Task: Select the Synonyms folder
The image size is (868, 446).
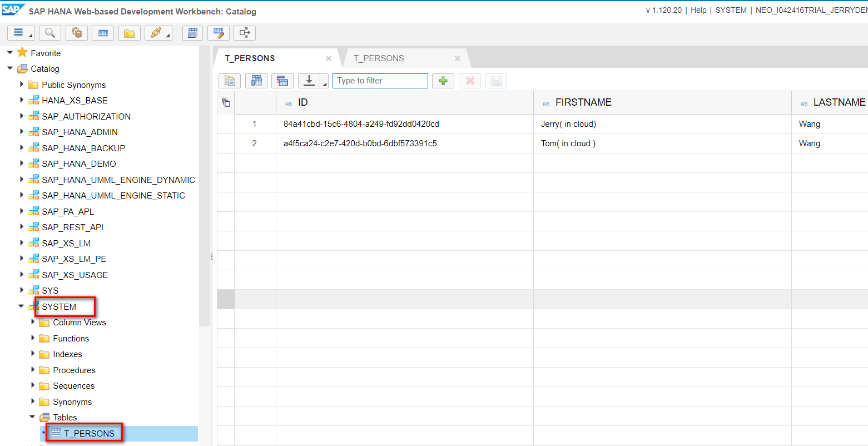Action: [x=72, y=402]
